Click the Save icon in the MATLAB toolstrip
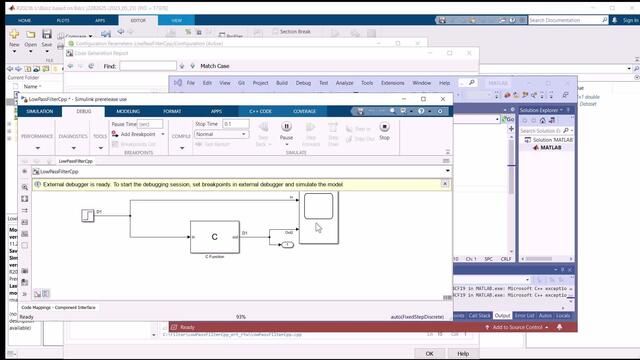The height and width of the screenshot is (360, 640). (47, 35)
